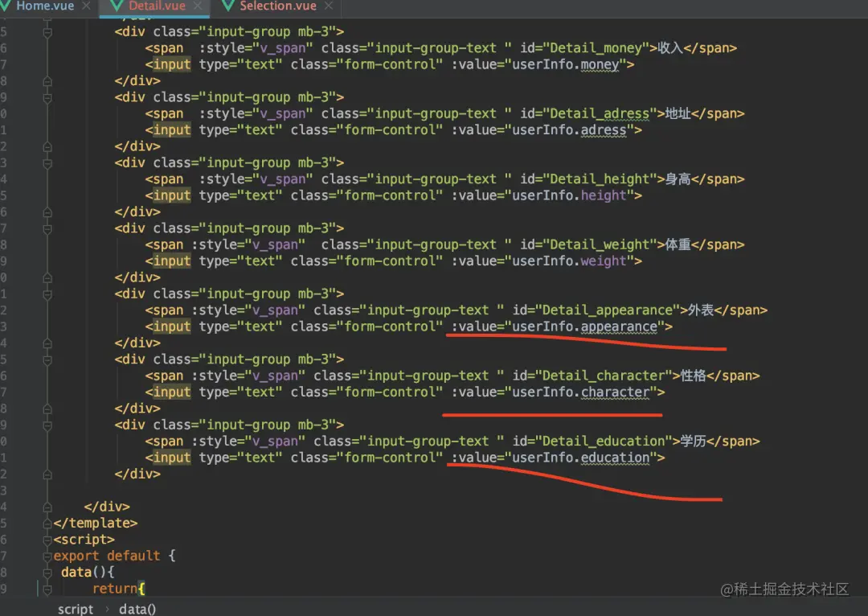Open the Selection.vue tab
This screenshot has width=868, height=616.
[x=278, y=6]
